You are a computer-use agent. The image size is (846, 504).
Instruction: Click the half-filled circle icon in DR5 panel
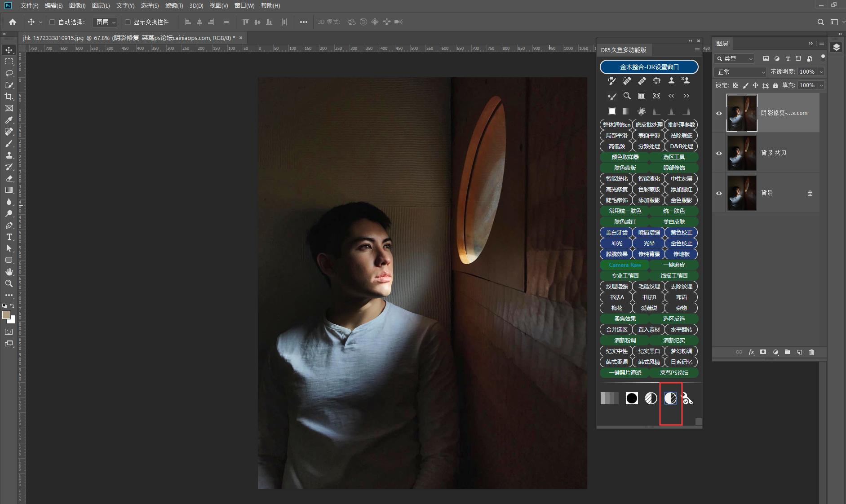(670, 398)
